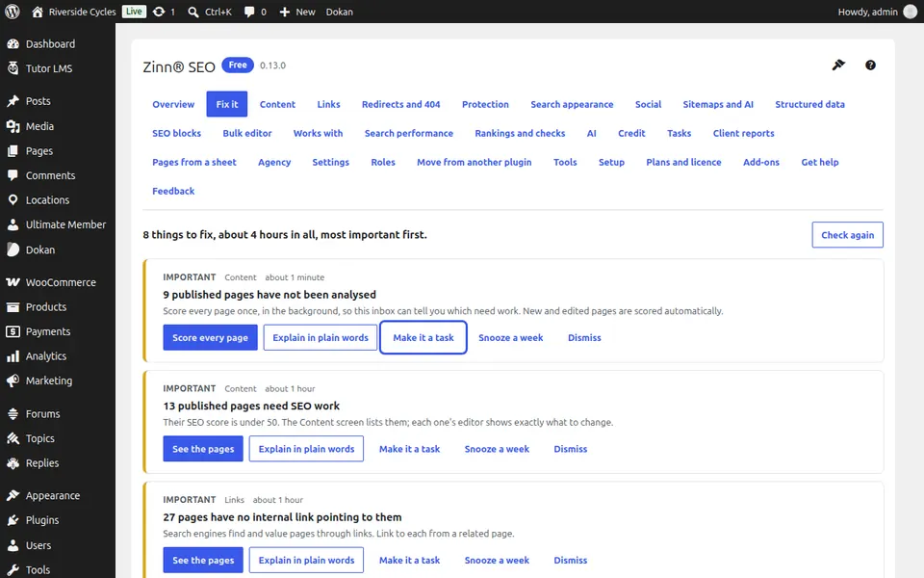Click See the pages for SEO work item
924x578 pixels.
(x=203, y=449)
